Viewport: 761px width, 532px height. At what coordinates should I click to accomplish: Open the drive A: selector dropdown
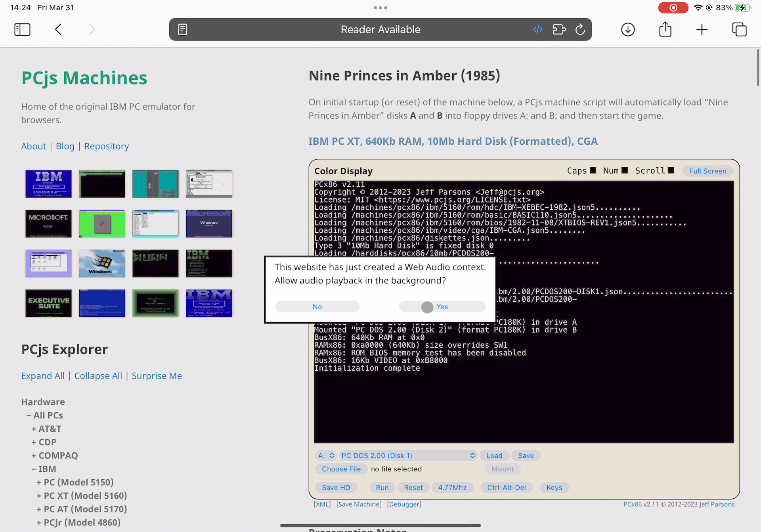(326, 455)
